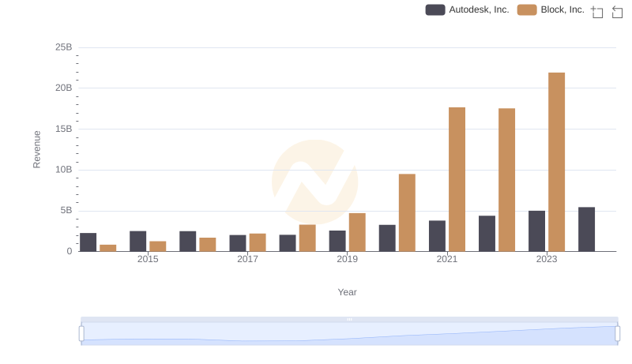Activate the zoom area select icon

point(597,12)
